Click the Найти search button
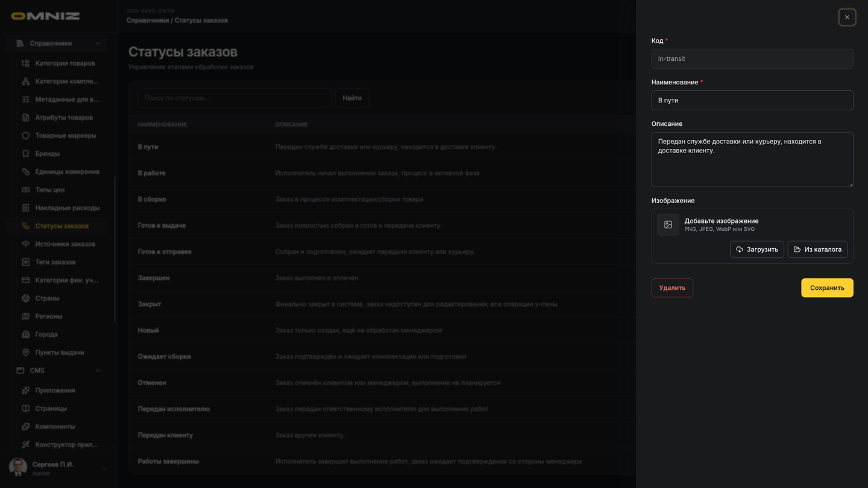Screen dimensions: 868x488 (352, 98)
